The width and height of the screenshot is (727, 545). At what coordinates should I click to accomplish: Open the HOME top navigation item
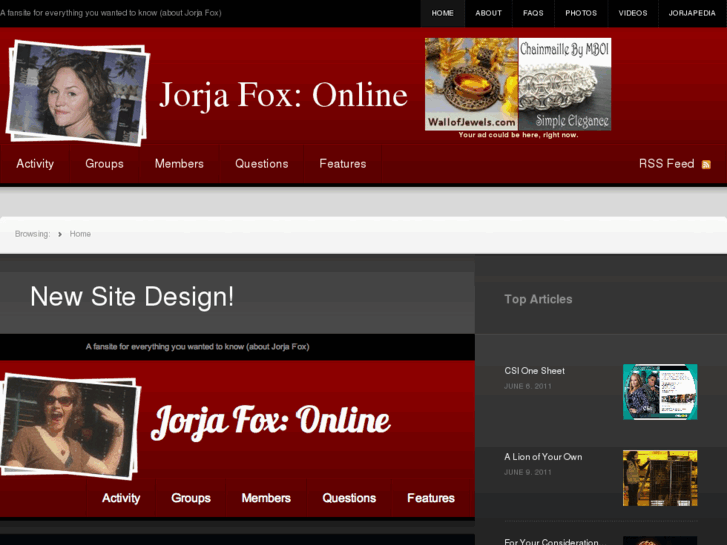pos(442,13)
